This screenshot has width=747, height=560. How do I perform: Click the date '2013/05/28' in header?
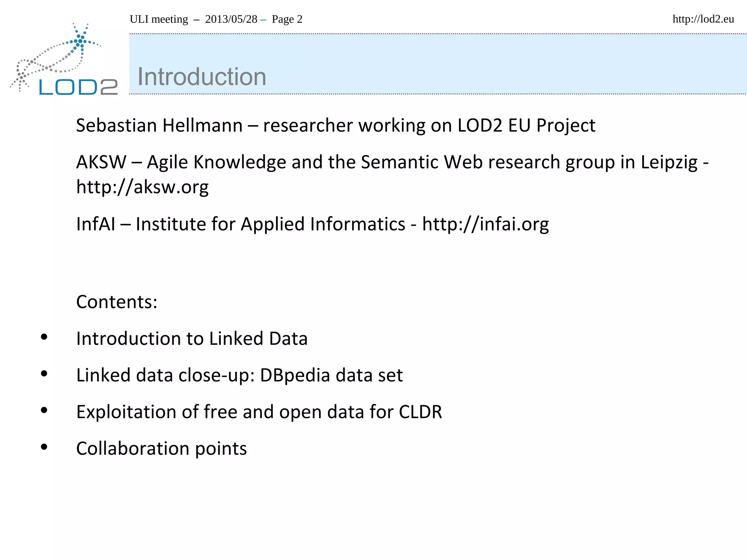(231, 19)
